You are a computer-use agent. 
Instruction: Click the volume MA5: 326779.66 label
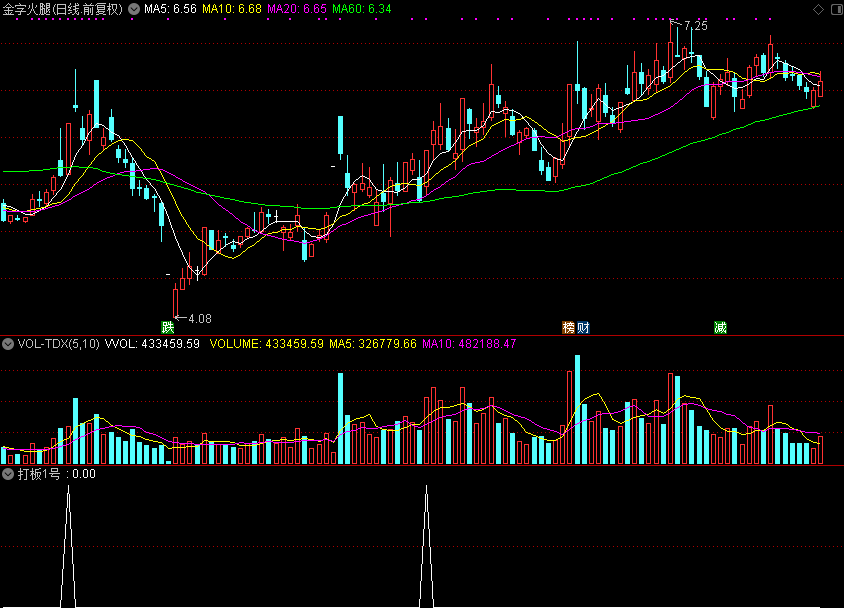coord(373,344)
